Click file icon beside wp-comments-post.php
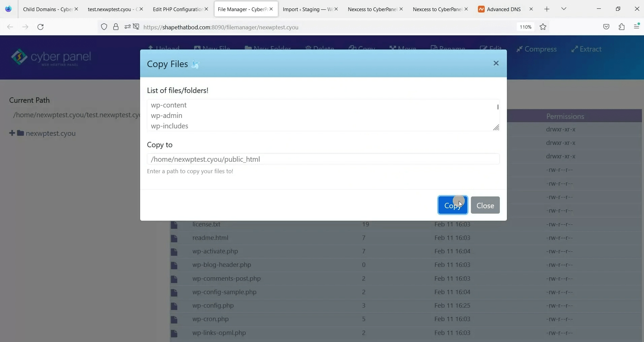The image size is (644, 342). click(x=174, y=279)
